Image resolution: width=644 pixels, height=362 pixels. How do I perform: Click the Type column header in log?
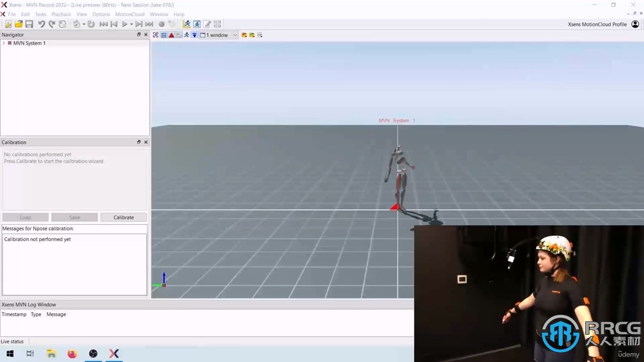click(x=36, y=314)
